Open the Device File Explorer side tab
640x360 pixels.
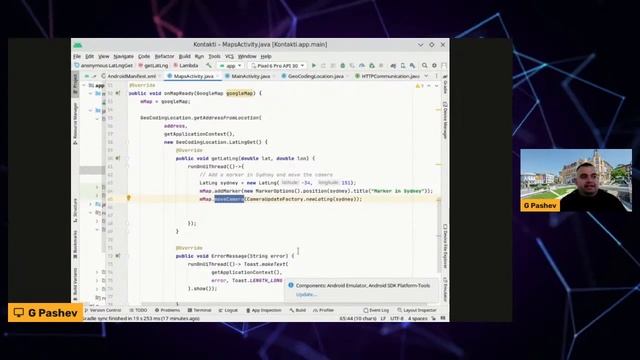click(445, 246)
